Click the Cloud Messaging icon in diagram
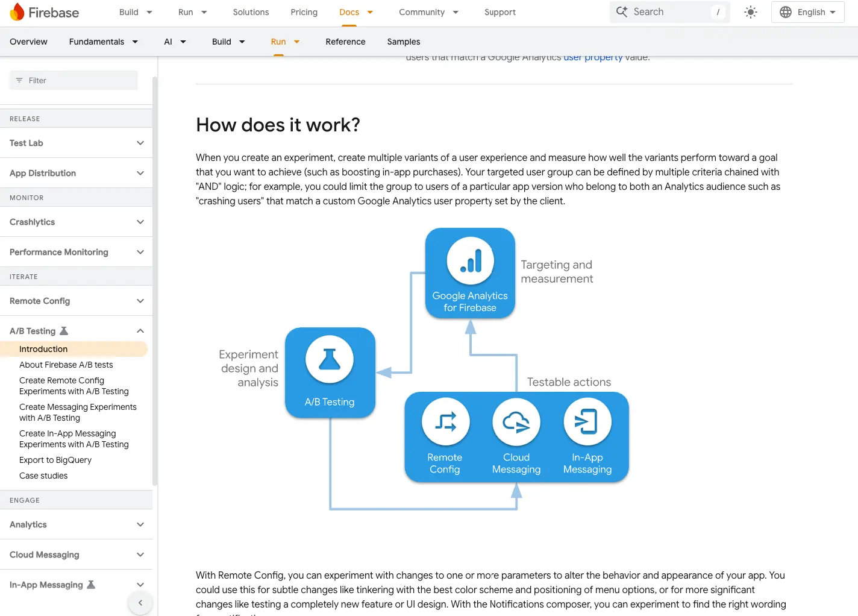858x616 pixels. click(516, 422)
